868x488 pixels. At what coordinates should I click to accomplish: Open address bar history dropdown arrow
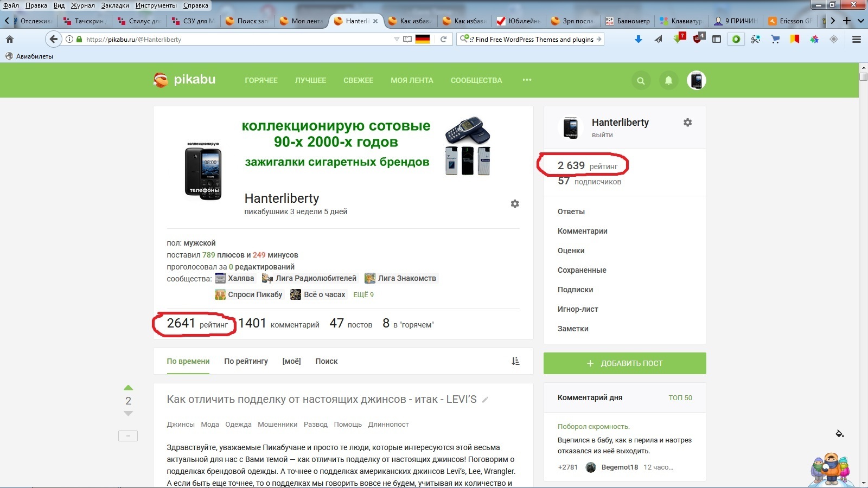tap(397, 39)
